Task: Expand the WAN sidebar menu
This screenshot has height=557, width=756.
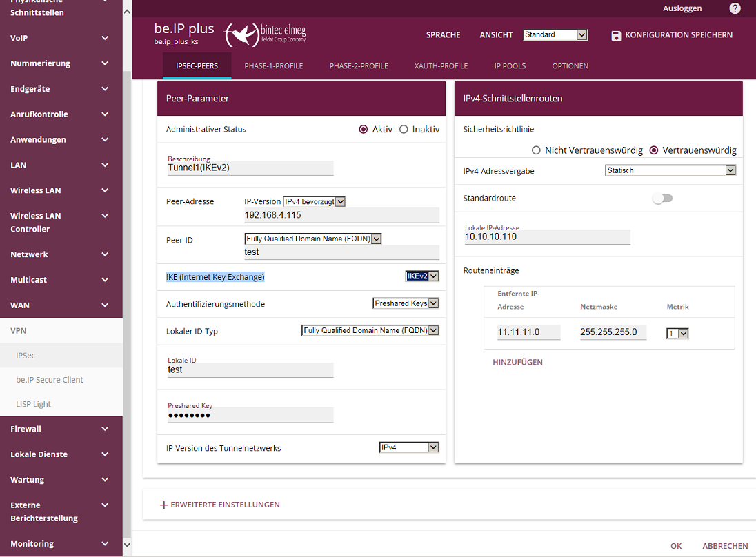Action: (61, 305)
